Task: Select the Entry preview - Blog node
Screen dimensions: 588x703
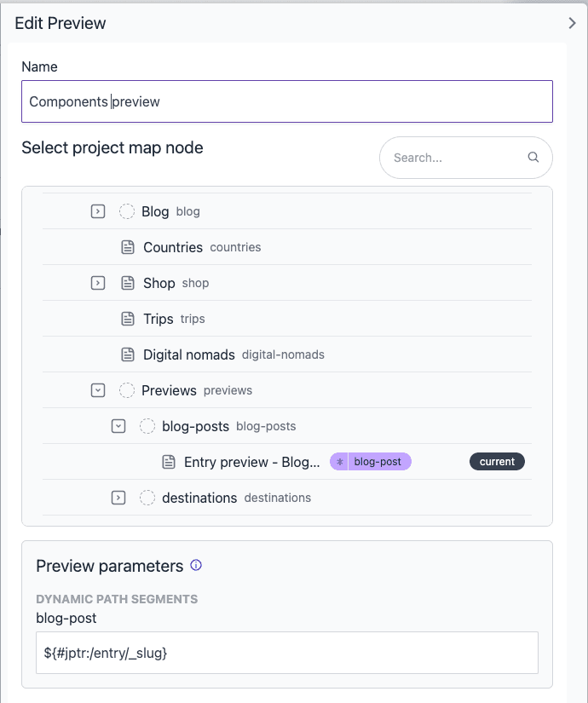Action: (x=251, y=462)
